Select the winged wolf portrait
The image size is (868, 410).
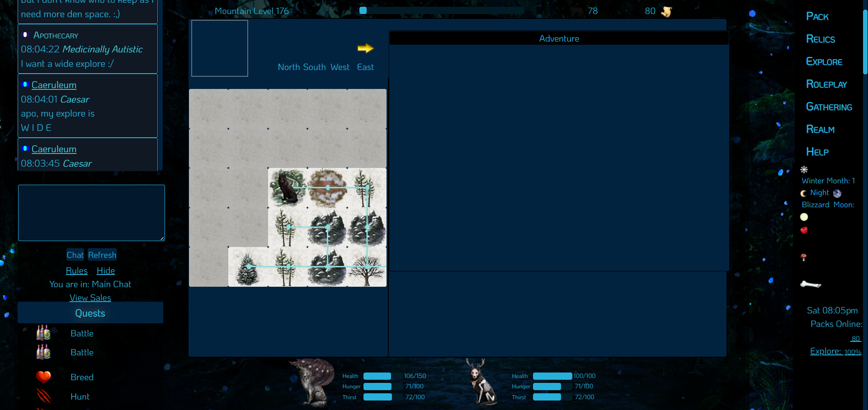click(x=313, y=382)
